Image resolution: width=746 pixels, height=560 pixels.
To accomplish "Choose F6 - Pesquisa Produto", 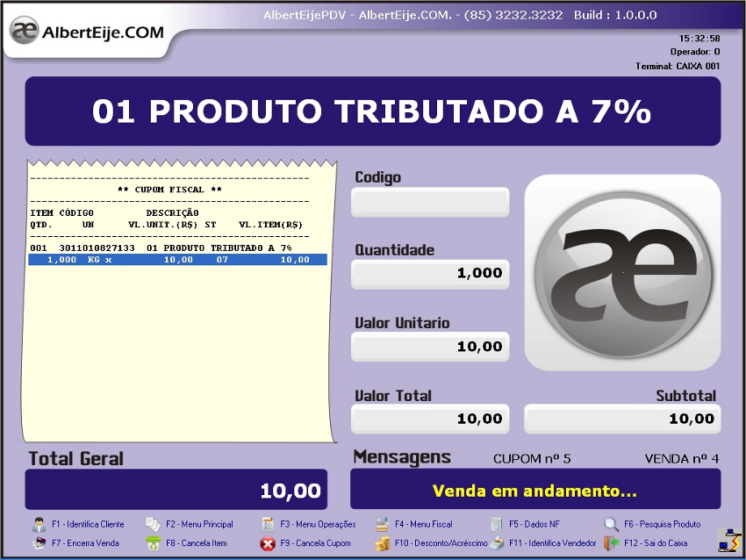I will [663, 524].
